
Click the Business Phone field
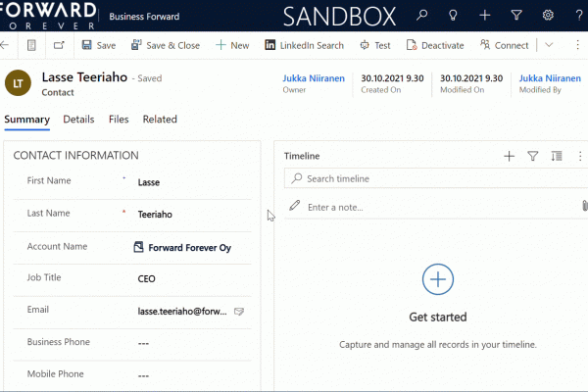coord(193,343)
